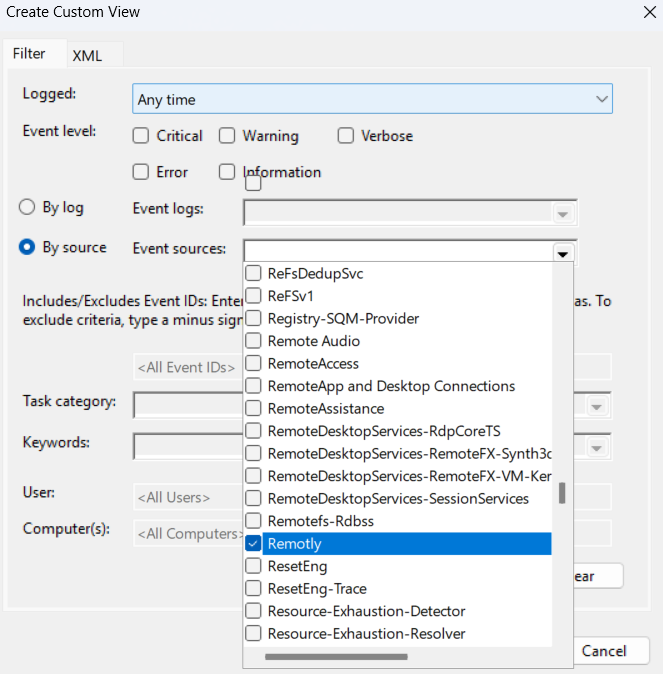Select Registry-SQM-Provider in the source list
663x674 pixels.
click(x=254, y=319)
